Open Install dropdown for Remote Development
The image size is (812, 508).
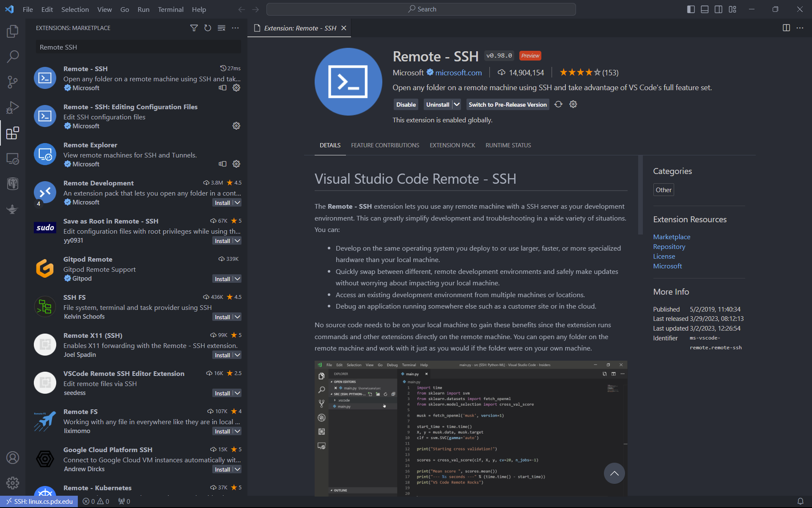tap(238, 203)
